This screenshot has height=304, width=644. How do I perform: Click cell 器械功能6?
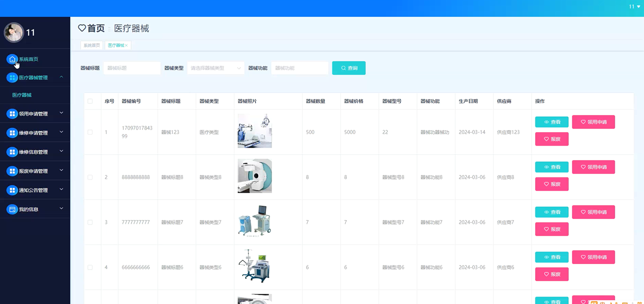coord(431,267)
